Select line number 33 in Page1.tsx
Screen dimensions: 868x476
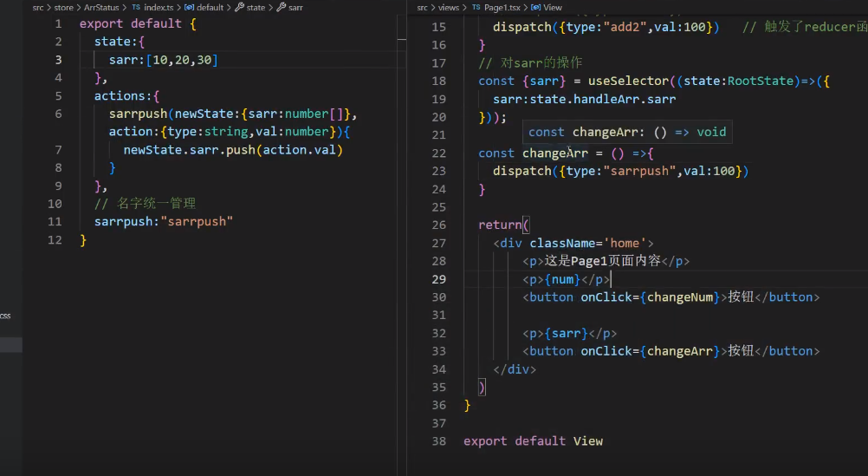click(x=439, y=351)
